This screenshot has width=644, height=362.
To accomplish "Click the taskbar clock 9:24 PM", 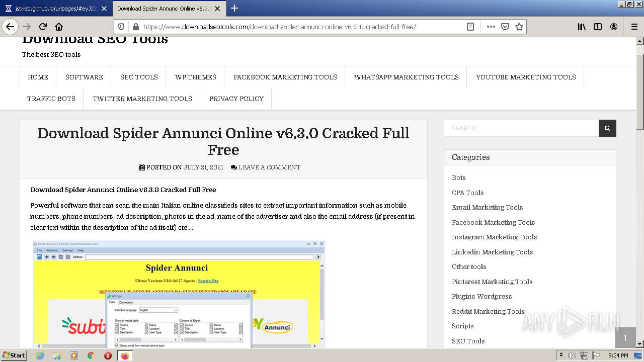I will tap(618, 355).
